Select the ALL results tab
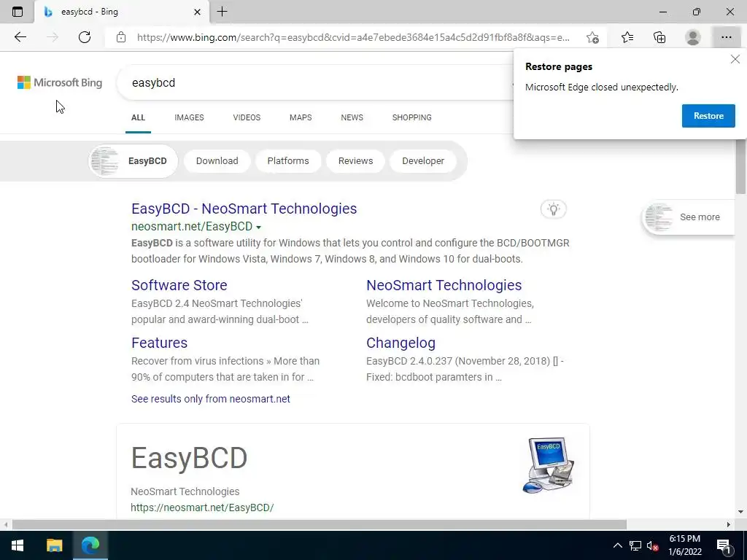 tap(138, 117)
